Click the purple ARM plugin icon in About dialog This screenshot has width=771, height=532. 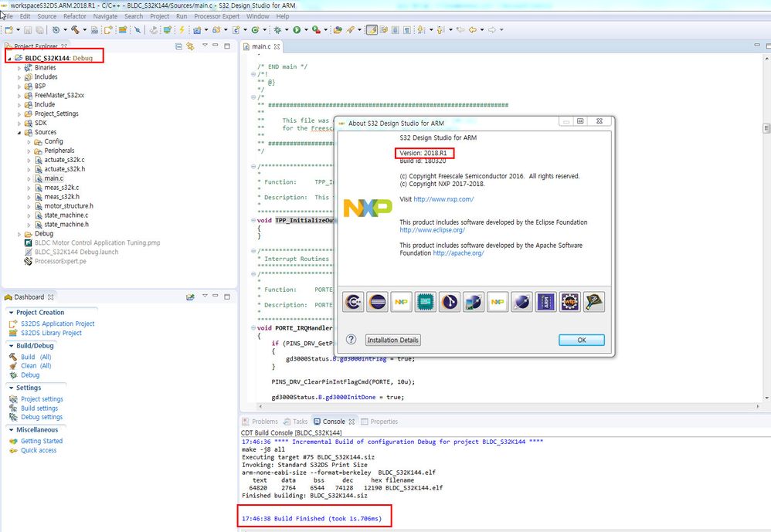545,302
